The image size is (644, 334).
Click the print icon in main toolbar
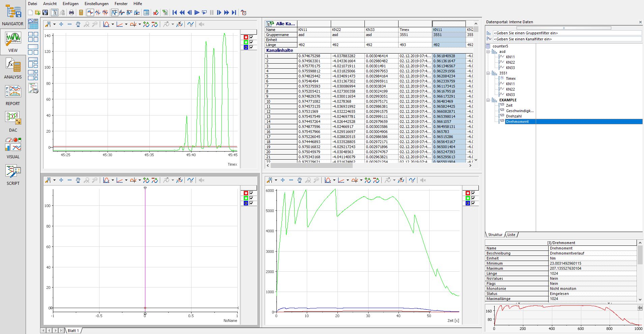click(71, 13)
